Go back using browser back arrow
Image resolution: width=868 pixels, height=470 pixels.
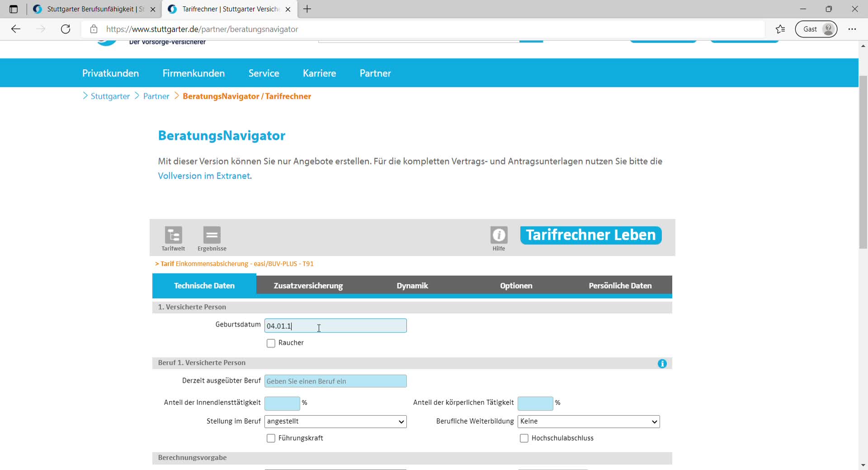coord(16,29)
